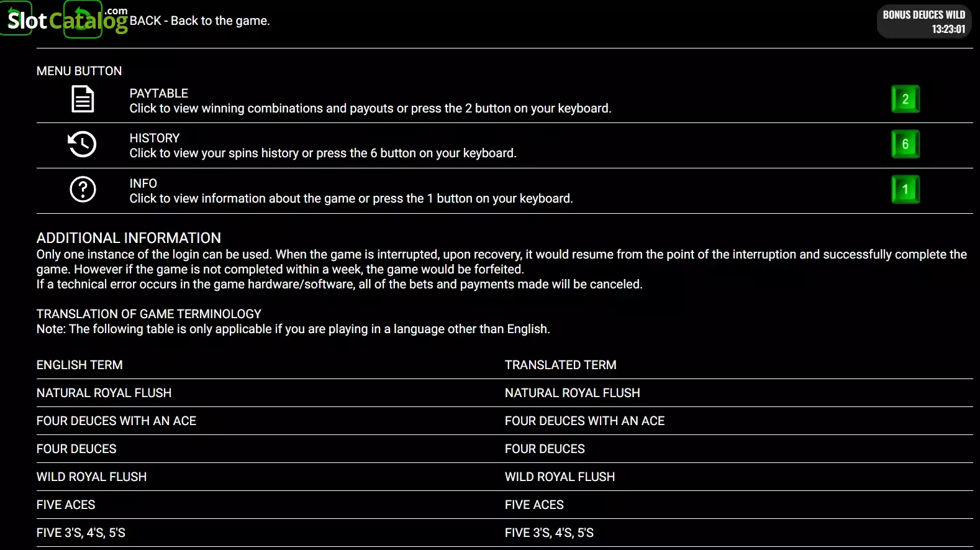Open the History clock icon
The image size is (980, 550).
[x=82, y=144]
